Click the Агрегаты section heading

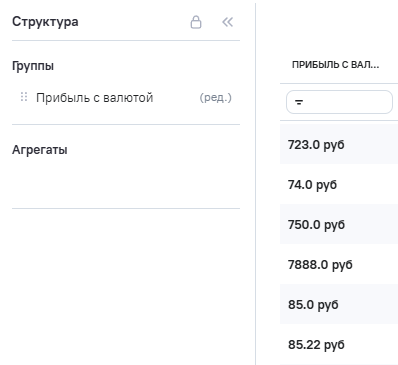coord(40,150)
